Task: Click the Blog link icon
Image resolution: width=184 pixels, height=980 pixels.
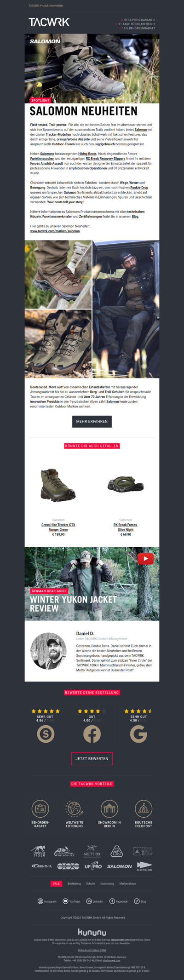Action: point(137,901)
